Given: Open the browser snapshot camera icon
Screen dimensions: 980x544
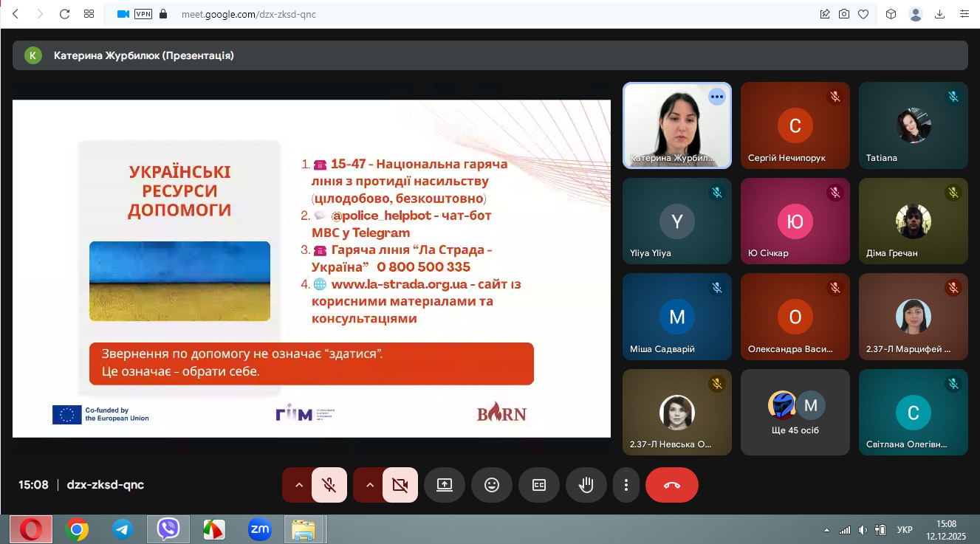Looking at the screenshot, I should coord(844,14).
